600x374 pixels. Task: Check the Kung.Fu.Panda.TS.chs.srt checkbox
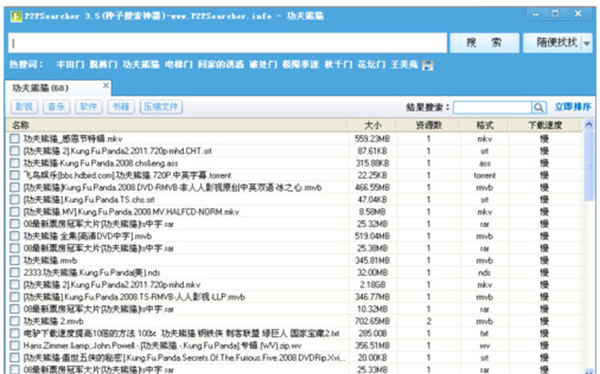click(15, 199)
